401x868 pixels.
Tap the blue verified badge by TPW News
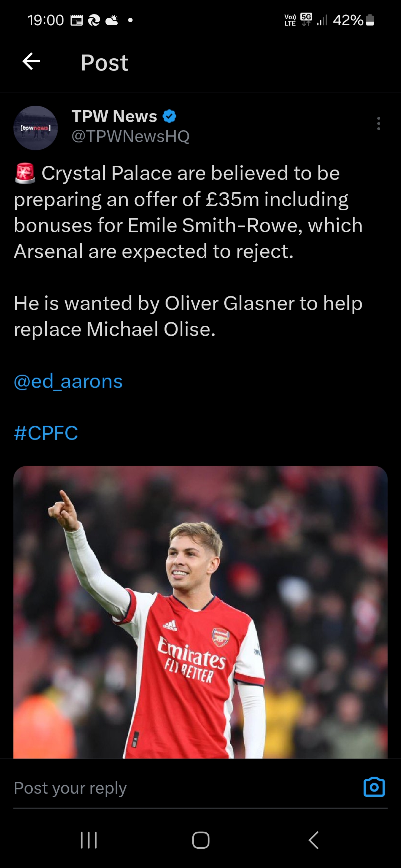tap(169, 116)
